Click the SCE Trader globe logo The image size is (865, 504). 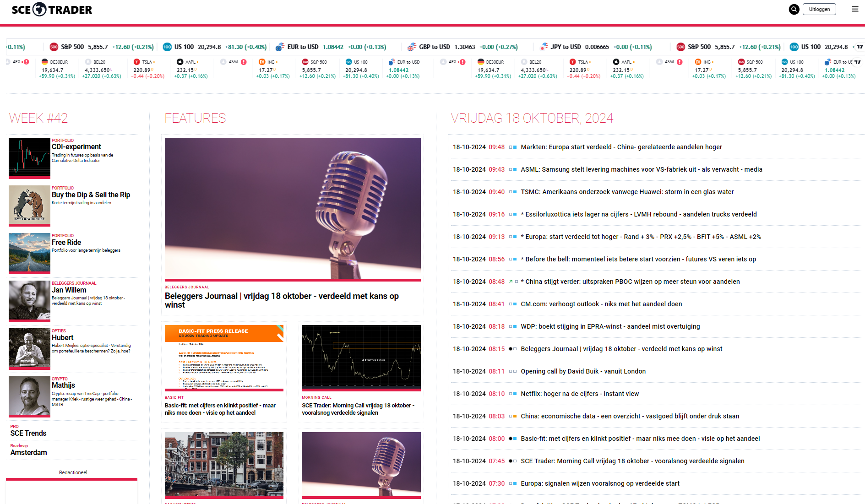[40, 9]
